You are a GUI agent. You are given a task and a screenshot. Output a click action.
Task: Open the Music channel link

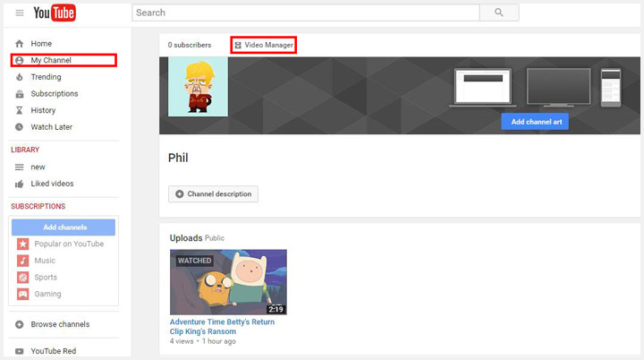click(x=45, y=261)
